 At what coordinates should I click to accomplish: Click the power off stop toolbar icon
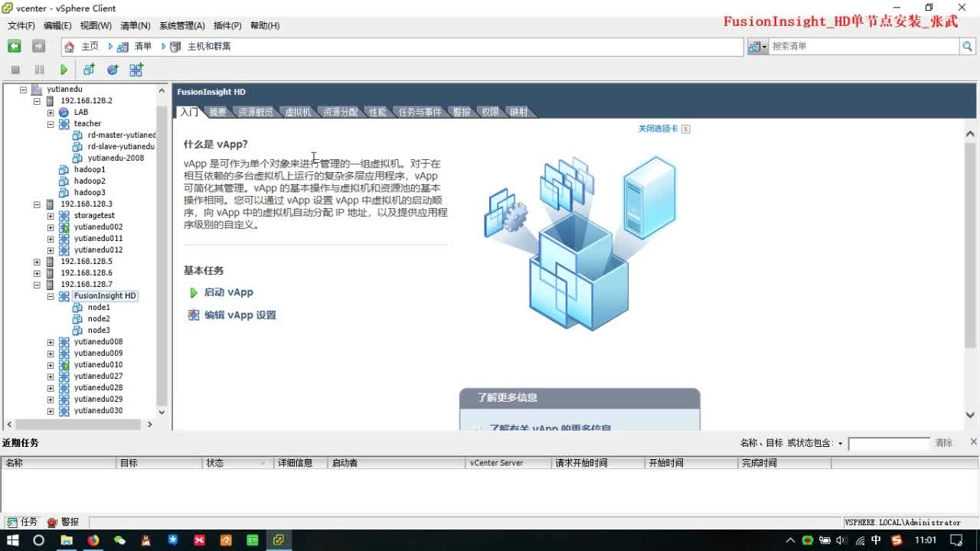pos(15,70)
